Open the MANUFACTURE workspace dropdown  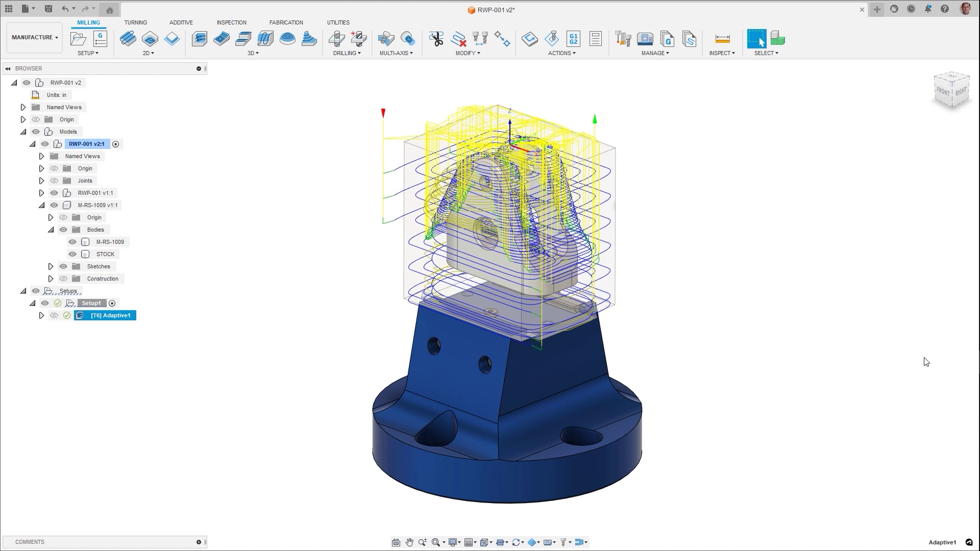(x=35, y=37)
